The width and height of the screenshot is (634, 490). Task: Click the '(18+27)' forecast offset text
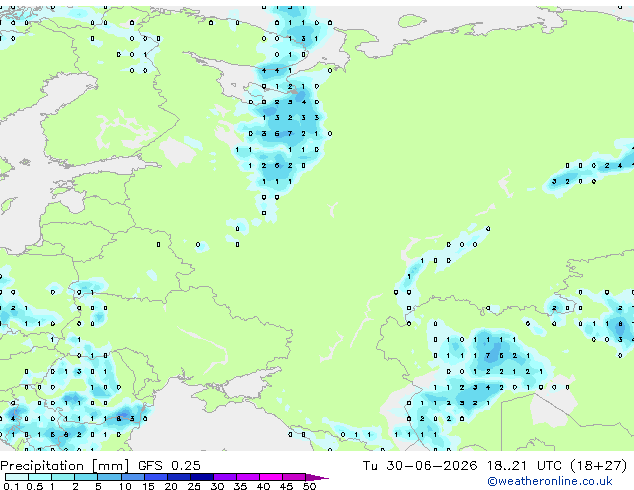[598, 466]
